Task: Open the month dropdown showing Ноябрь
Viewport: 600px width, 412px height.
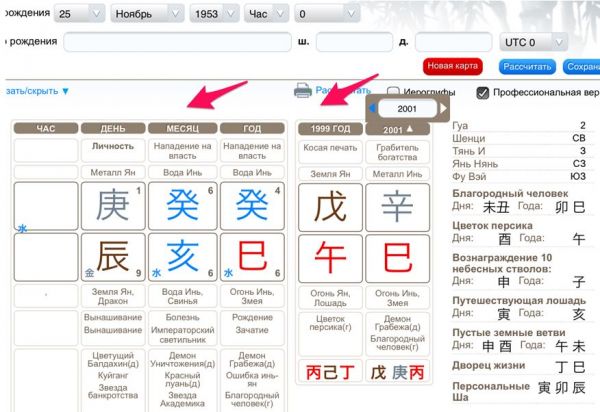Action: pos(147,14)
